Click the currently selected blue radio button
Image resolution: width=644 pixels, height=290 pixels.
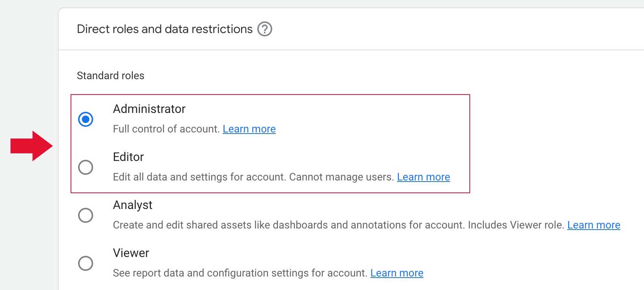[x=86, y=119]
